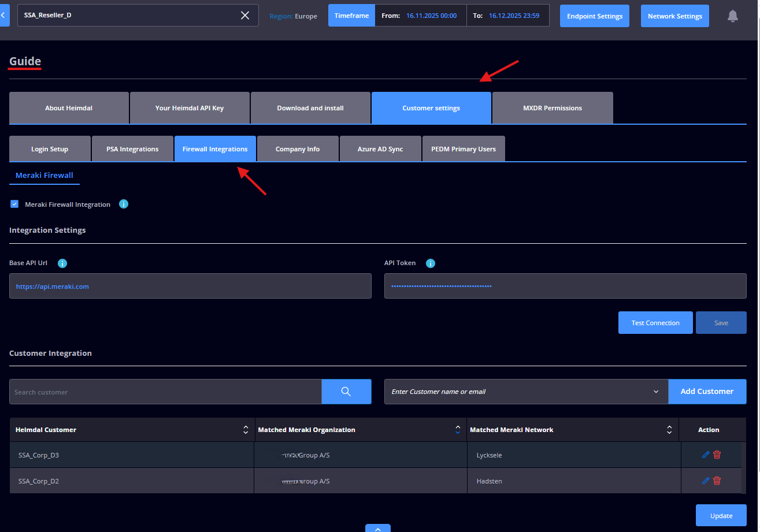This screenshot has height=532, width=760.
Task: Edit the SSA_Corp_D2 integration row
Action: [x=706, y=481]
